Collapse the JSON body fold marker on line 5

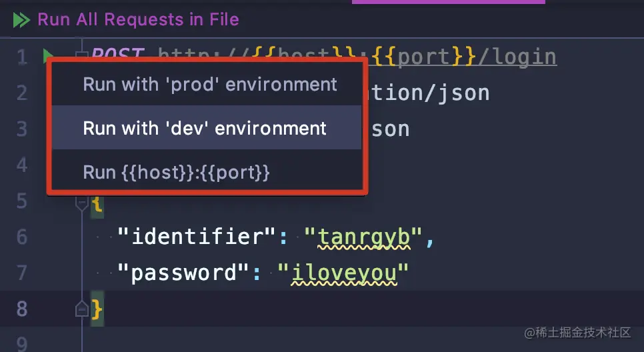[82, 203]
